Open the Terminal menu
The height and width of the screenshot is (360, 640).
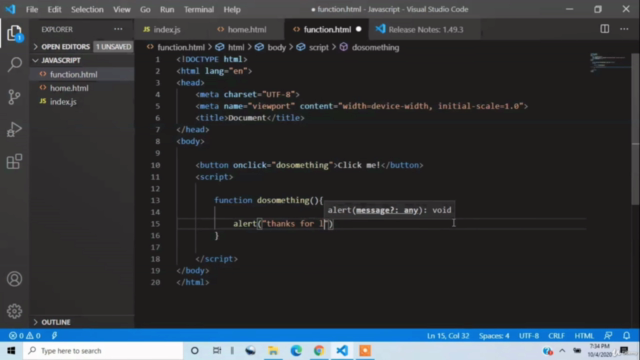199,9
